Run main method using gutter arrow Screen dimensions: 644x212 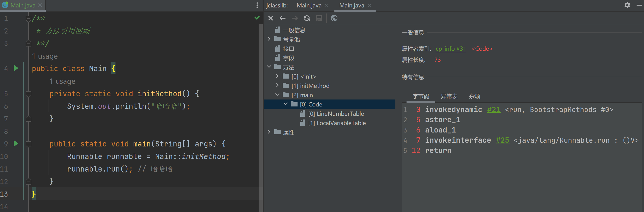click(x=16, y=144)
